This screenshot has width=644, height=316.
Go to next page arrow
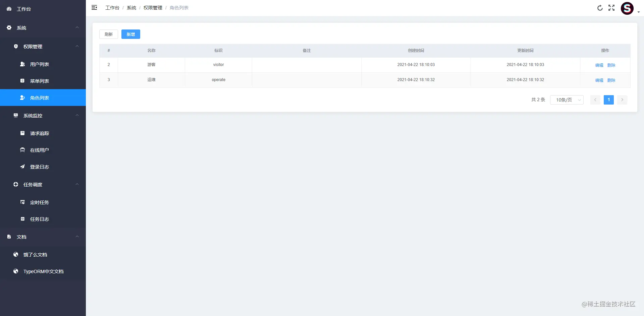pyautogui.click(x=622, y=100)
